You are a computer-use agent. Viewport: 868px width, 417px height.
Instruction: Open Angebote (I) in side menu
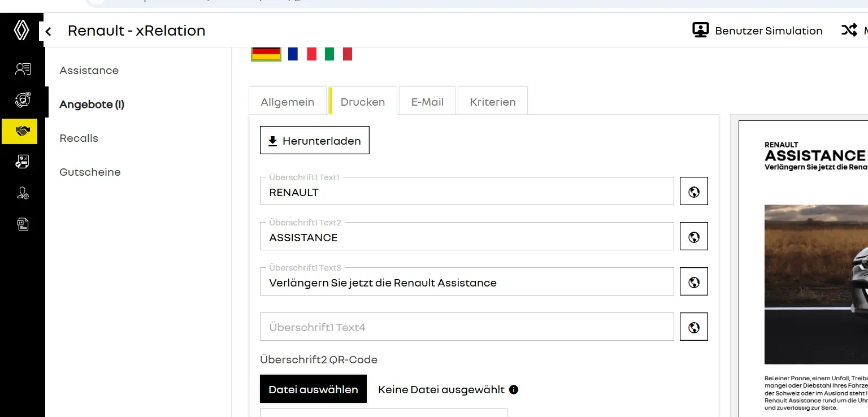(92, 105)
